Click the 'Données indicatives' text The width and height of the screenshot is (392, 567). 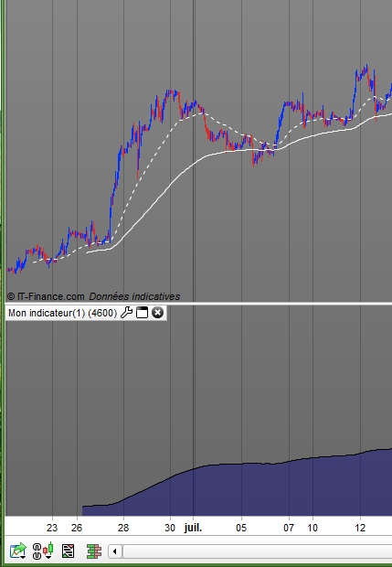coord(134,296)
